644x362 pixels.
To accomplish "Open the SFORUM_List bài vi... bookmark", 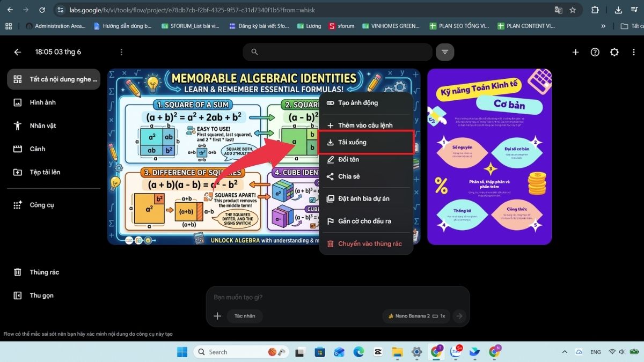I will (x=191, y=26).
